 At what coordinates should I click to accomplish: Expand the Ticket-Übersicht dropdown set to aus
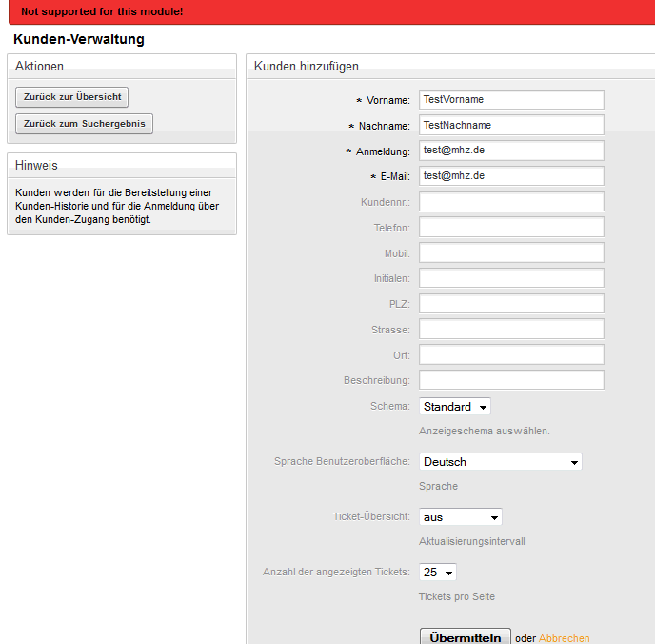coord(461,517)
